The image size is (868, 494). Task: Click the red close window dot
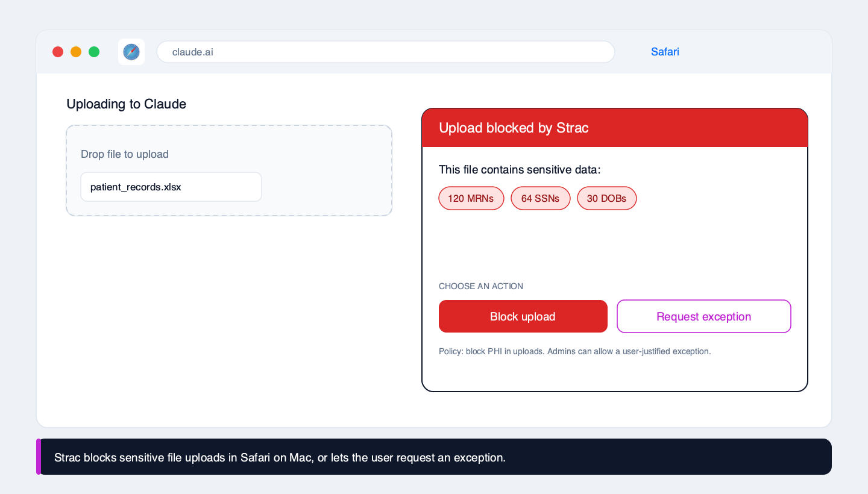[58, 52]
